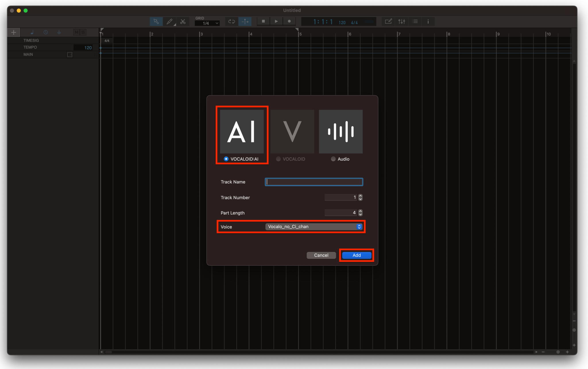Cancel the track creation dialog
The image size is (588, 369).
(x=321, y=255)
